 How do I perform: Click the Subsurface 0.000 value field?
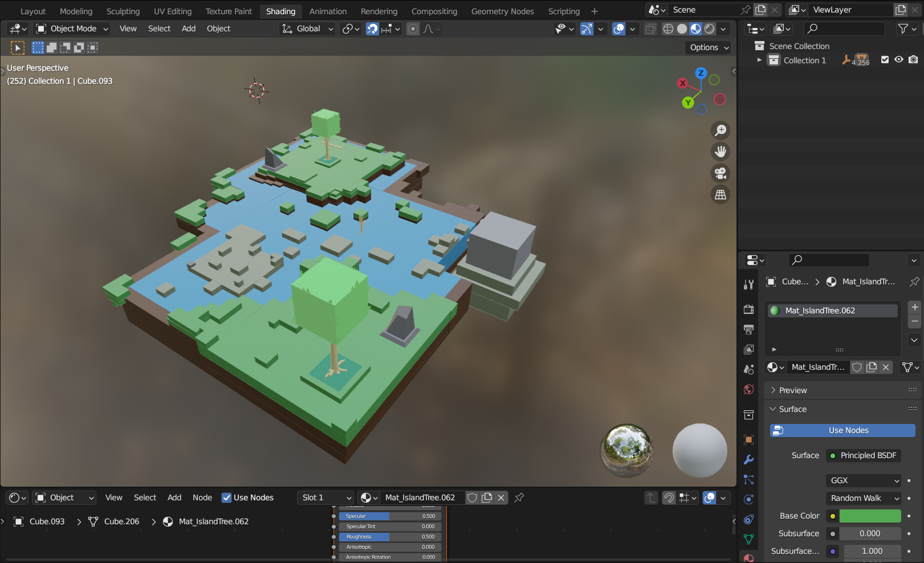[870, 533]
